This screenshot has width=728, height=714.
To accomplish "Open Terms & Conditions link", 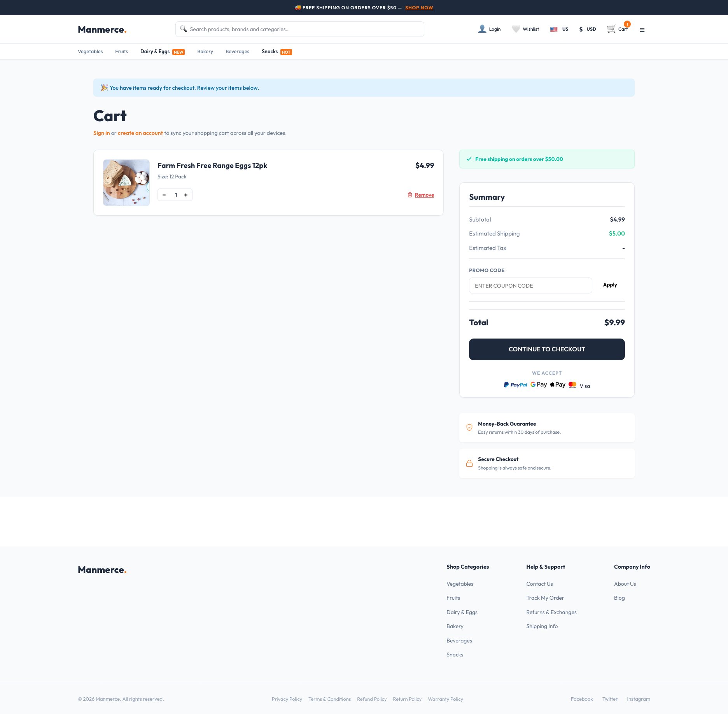I will [x=329, y=699].
